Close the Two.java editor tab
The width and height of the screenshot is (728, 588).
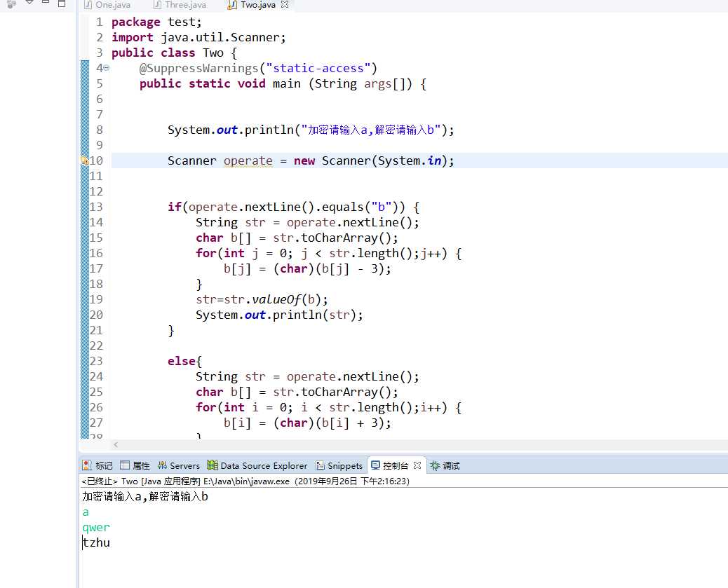pos(285,5)
